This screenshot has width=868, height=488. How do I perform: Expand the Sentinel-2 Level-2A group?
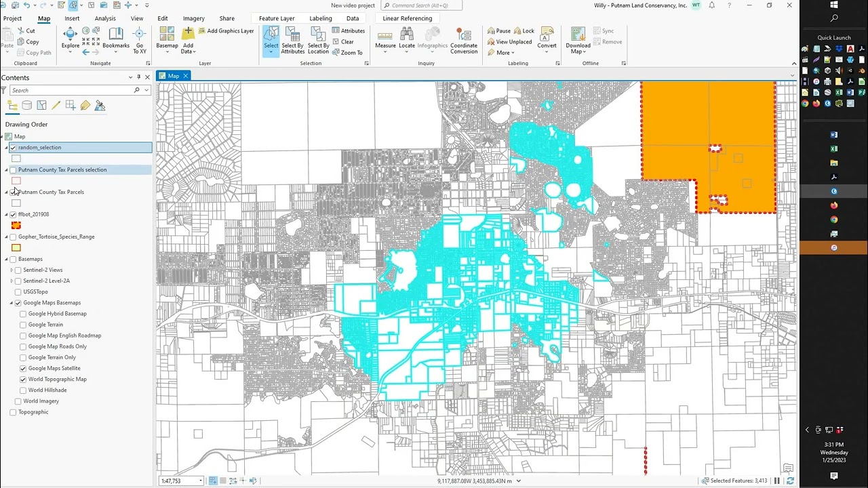12,281
